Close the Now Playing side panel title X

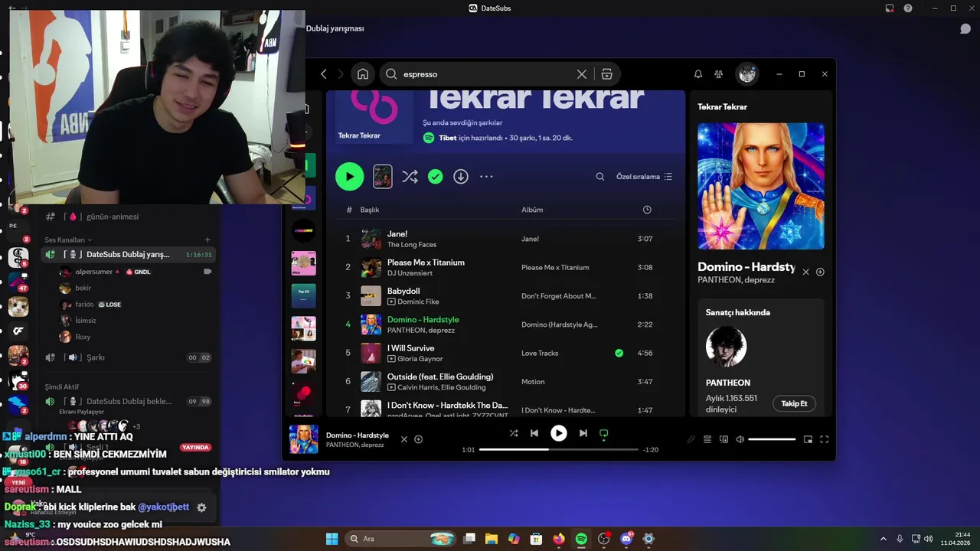pos(805,272)
